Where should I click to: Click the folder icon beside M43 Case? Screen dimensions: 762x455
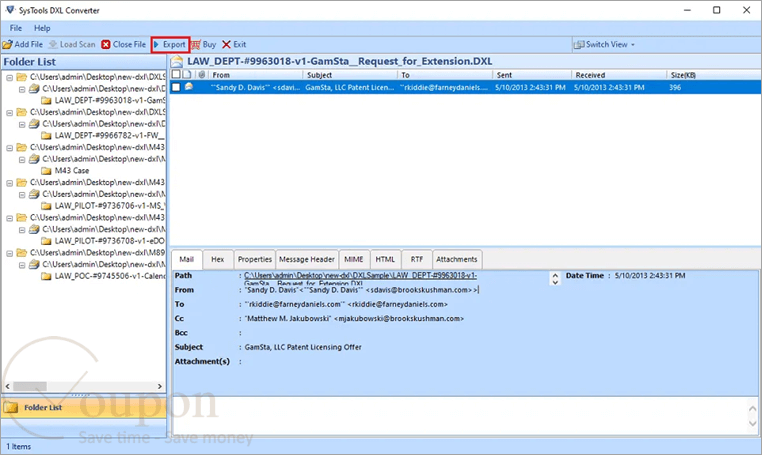coord(46,171)
